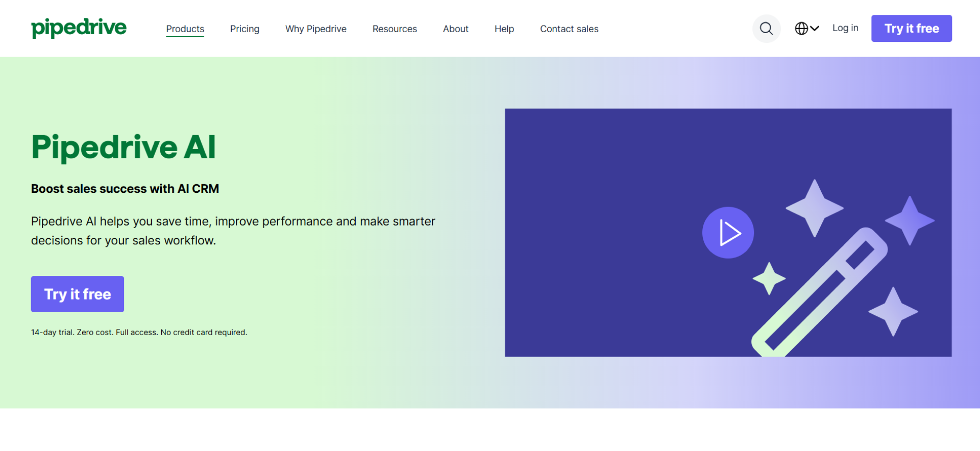Image resolution: width=980 pixels, height=451 pixels.
Task: Click the Pipedrive AI heading
Action: coord(124,147)
